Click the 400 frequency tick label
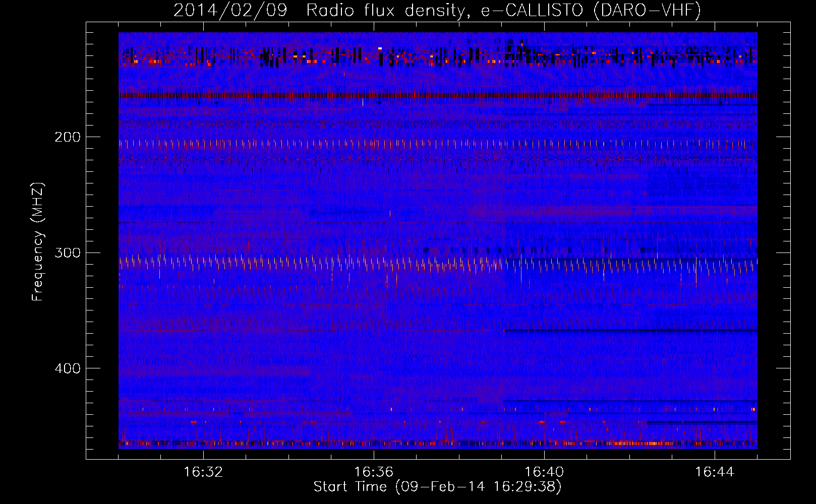This screenshot has width=816, height=504. [x=68, y=368]
